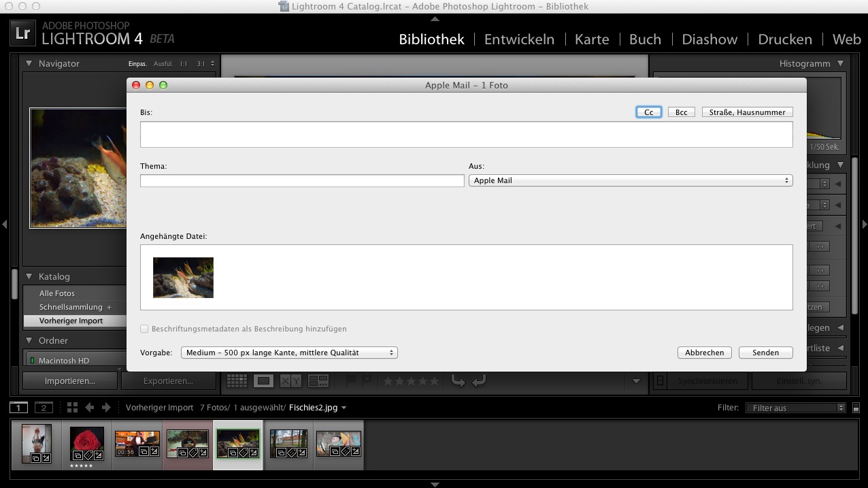
Task: Open toolbar content options triangle
Action: [637, 381]
